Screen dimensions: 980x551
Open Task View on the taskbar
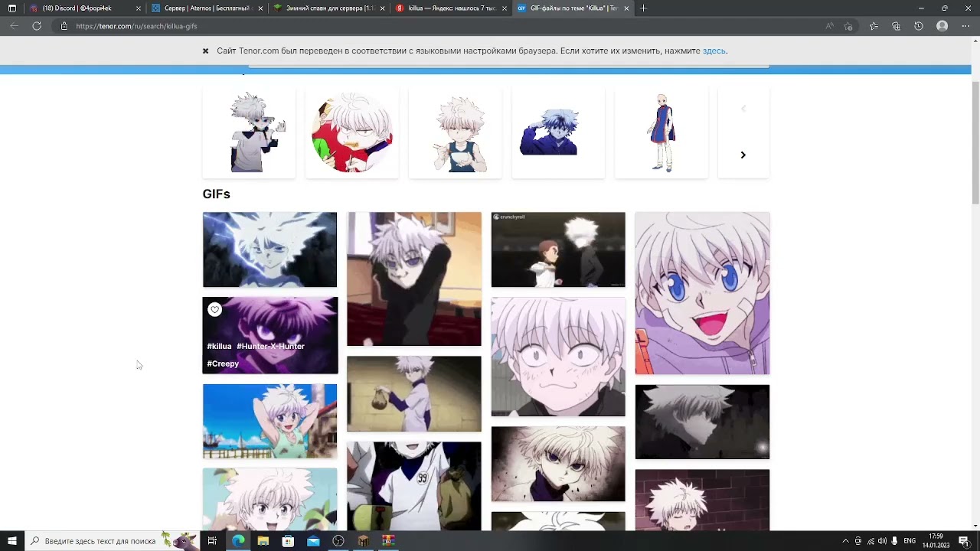212,541
